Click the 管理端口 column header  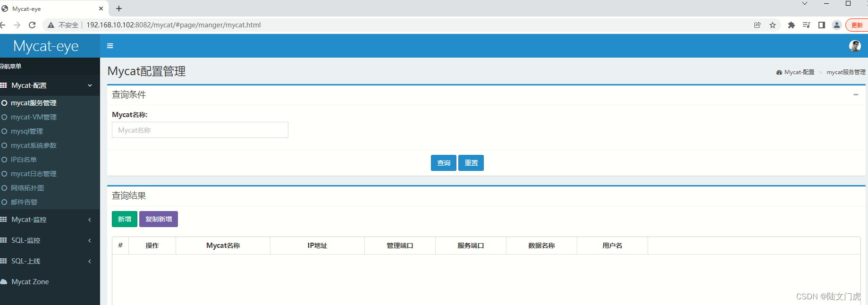point(400,246)
